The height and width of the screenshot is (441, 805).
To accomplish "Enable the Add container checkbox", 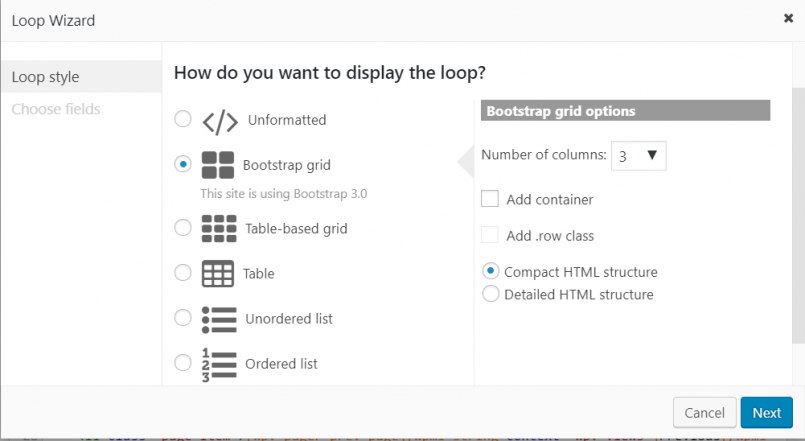I will [x=490, y=199].
